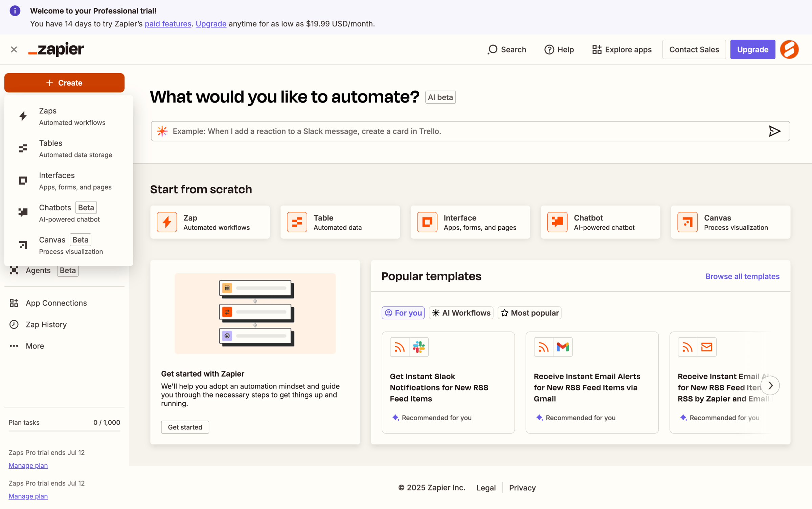The width and height of the screenshot is (812, 509).
Task: Click the Zapier logo
Action: (x=56, y=49)
